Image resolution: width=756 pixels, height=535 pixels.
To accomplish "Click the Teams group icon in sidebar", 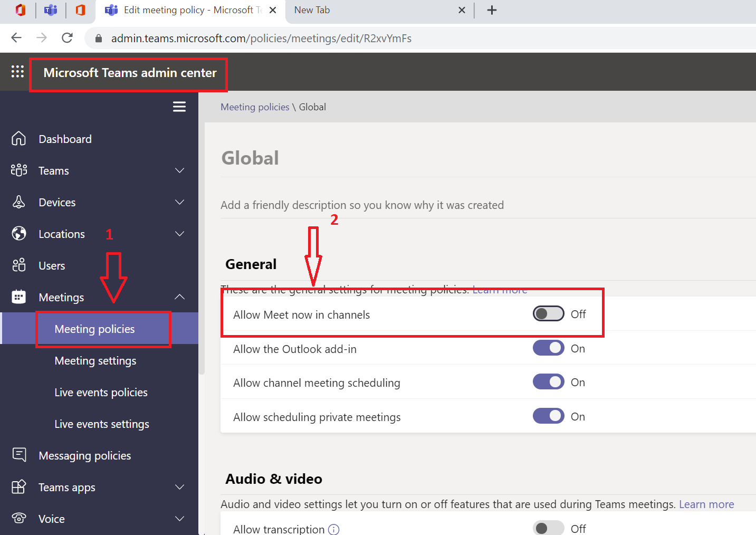I will click(x=19, y=170).
